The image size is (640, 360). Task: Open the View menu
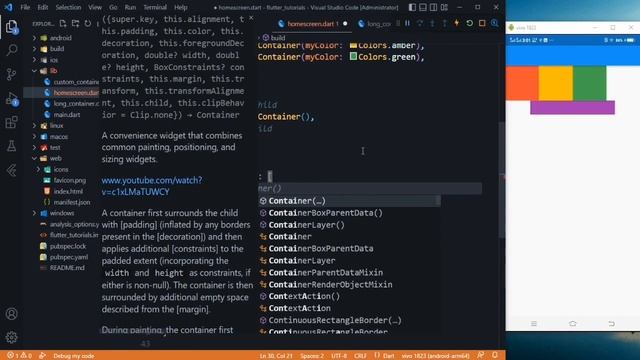(x=95, y=7)
